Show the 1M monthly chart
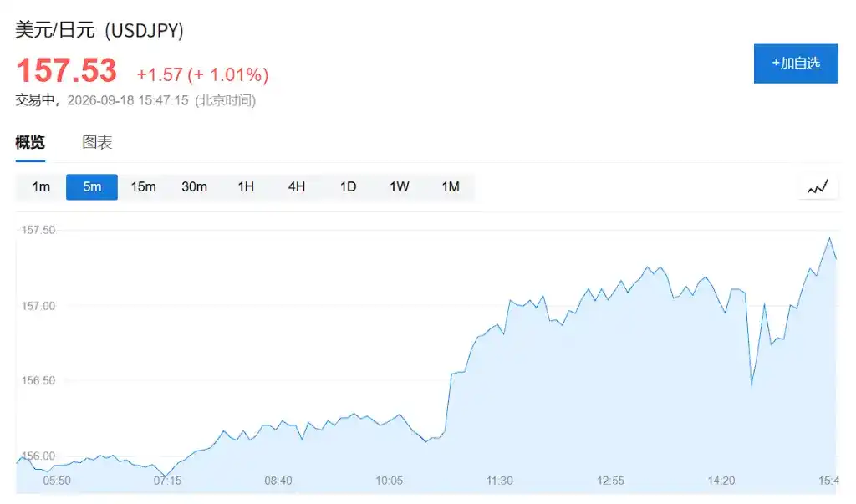This screenshot has height=504, width=856. [451, 186]
